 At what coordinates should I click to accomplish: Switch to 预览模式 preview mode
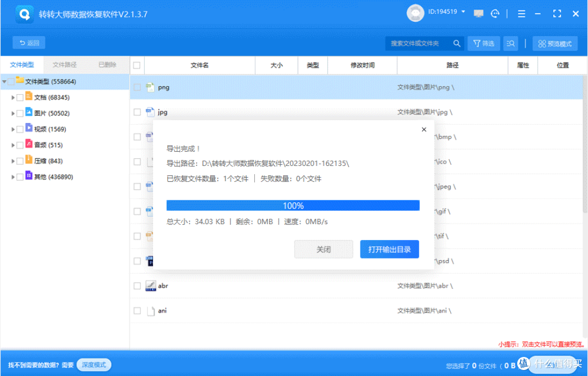[x=555, y=44]
